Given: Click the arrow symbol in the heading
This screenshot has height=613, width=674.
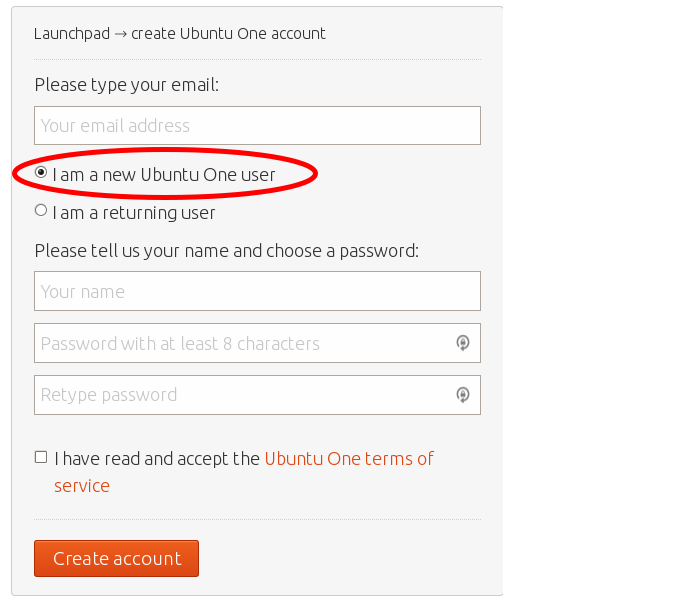Looking at the screenshot, I should tap(120, 33).
